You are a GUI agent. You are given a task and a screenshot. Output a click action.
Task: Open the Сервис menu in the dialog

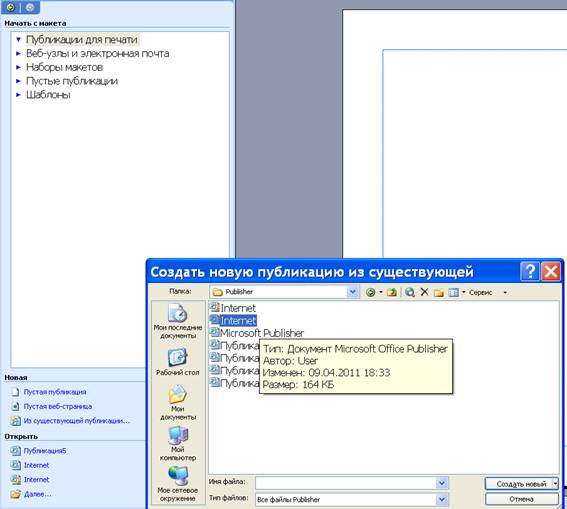point(481,292)
